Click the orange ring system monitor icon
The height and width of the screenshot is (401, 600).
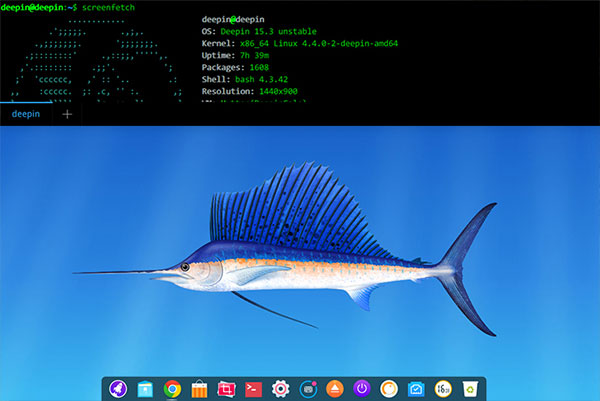click(389, 389)
